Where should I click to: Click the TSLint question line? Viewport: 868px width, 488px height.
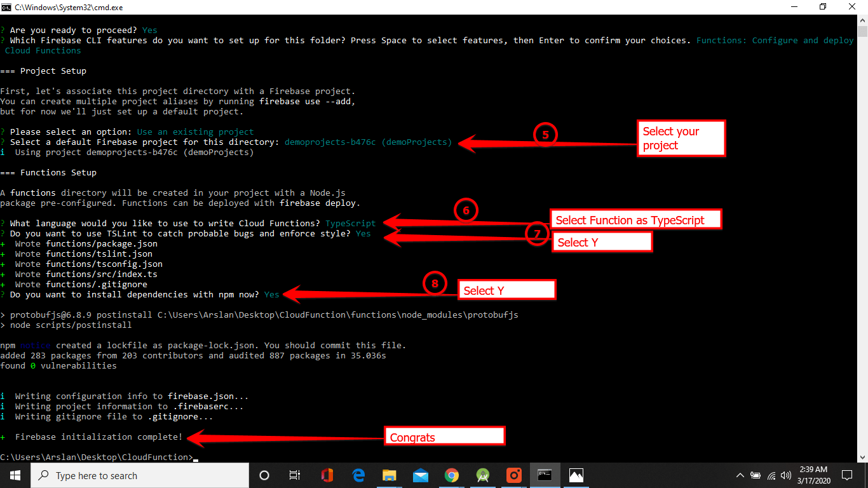186,233
